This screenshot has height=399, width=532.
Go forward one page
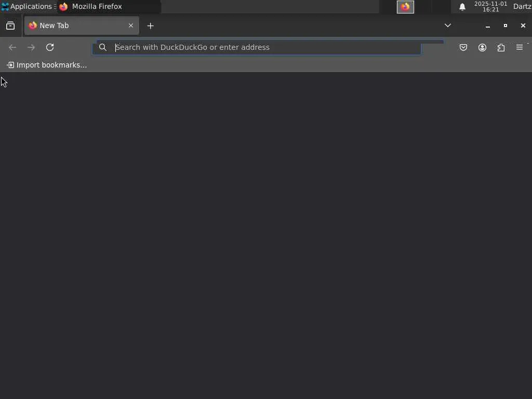(31, 47)
